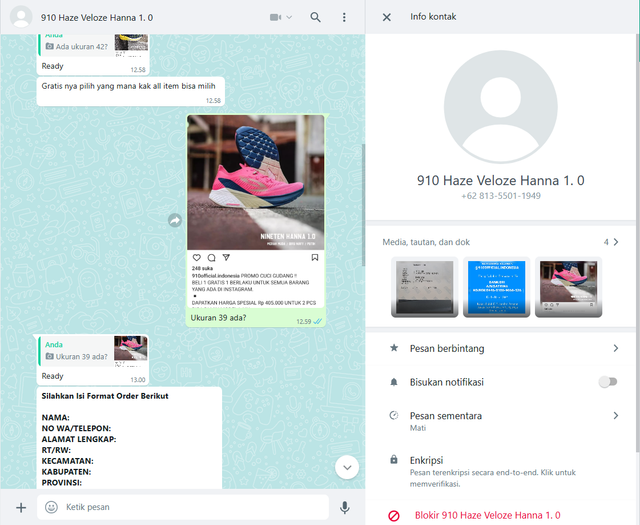Click the lock icon beside Enkripsi
The height and width of the screenshot is (525, 640).
(x=394, y=460)
